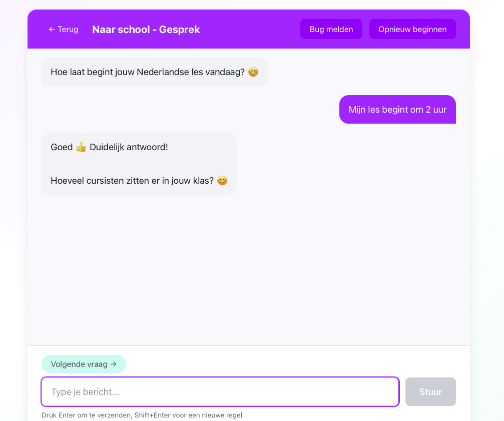The height and width of the screenshot is (421, 504).
Task: Click the smiley emoji after 'jouw klas?'
Action: coord(222,181)
